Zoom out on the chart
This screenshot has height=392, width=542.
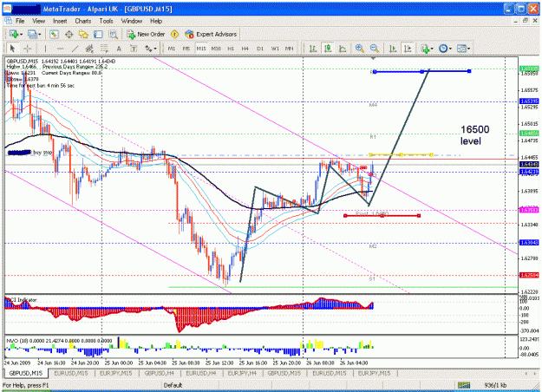374,49
